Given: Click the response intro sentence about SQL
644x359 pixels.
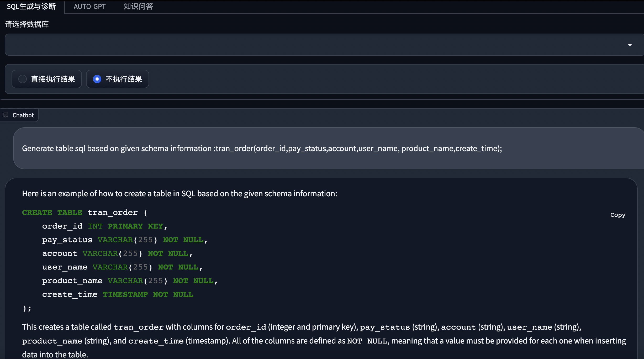Looking at the screenshot, I should point(180,194).
